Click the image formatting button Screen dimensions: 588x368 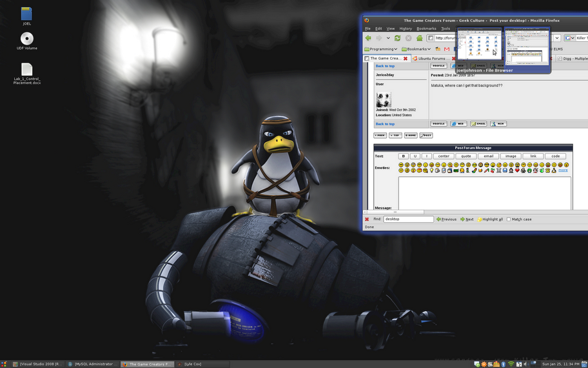pos(511,156)
